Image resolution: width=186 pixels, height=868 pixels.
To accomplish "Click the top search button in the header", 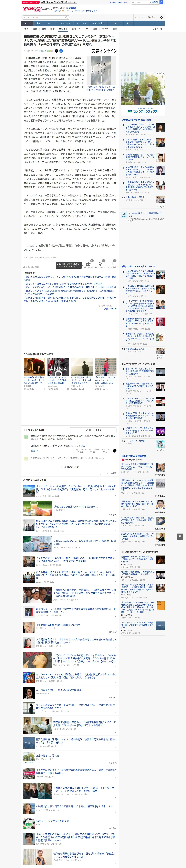I will (x=161, y=2).
